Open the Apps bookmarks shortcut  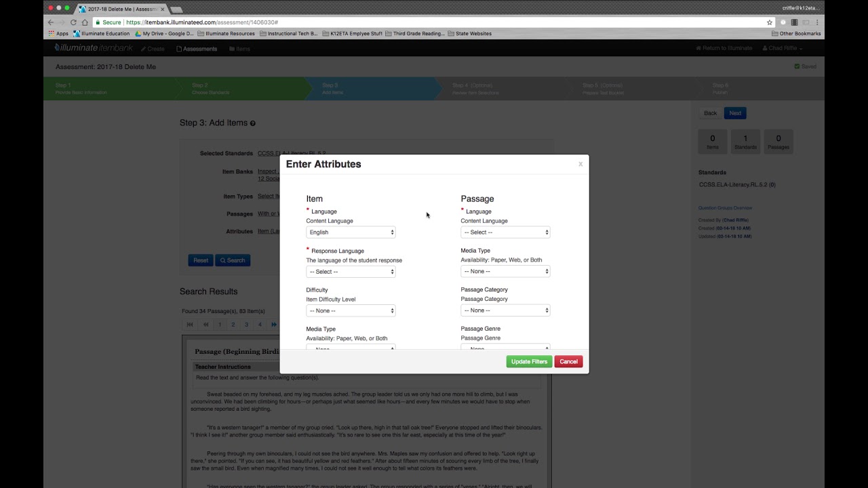click(x=58, y=33)
